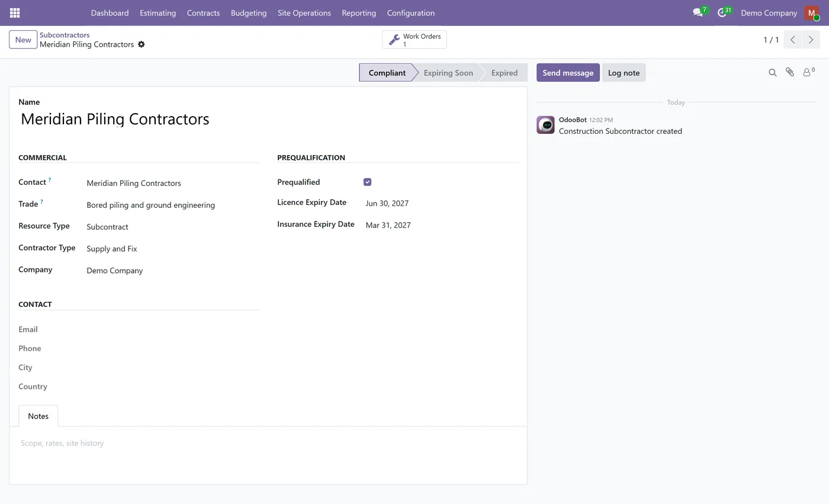Set status to Expired
The width and height of the screenshot is (829, 504).
tap(504, 73)
